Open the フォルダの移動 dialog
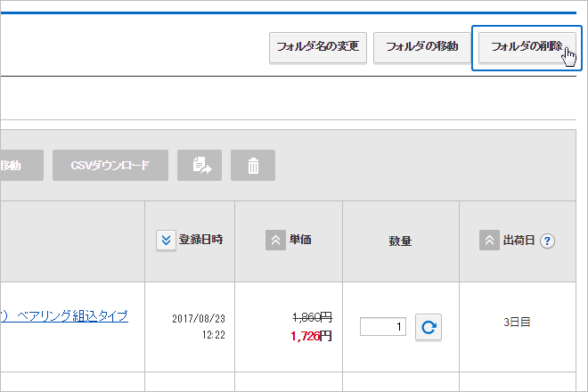The image size is (588, 392). pyautogui.click(x=421, y=47)
